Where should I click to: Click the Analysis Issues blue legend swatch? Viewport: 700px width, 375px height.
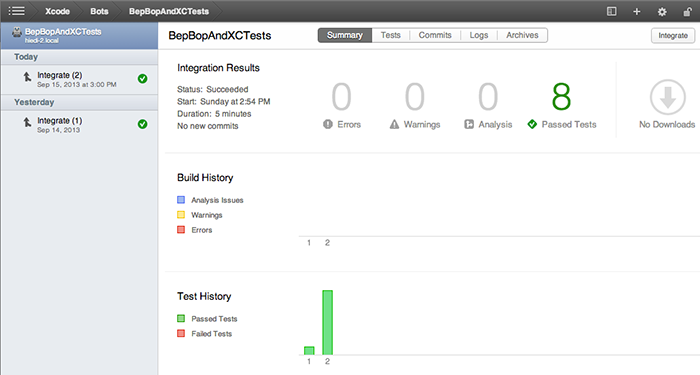click(x=181, y=200)
